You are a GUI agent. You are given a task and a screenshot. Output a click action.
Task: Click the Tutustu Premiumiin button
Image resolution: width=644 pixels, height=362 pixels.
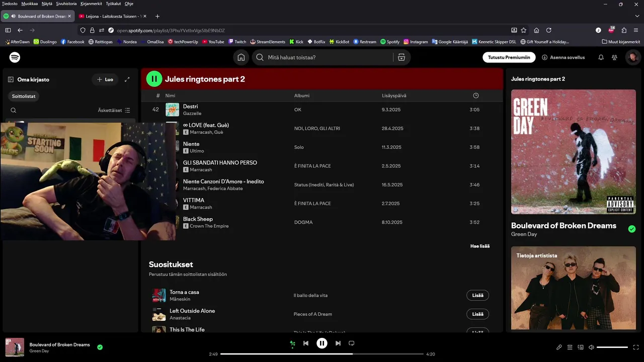pyautogui.click(x=509, y=57)
